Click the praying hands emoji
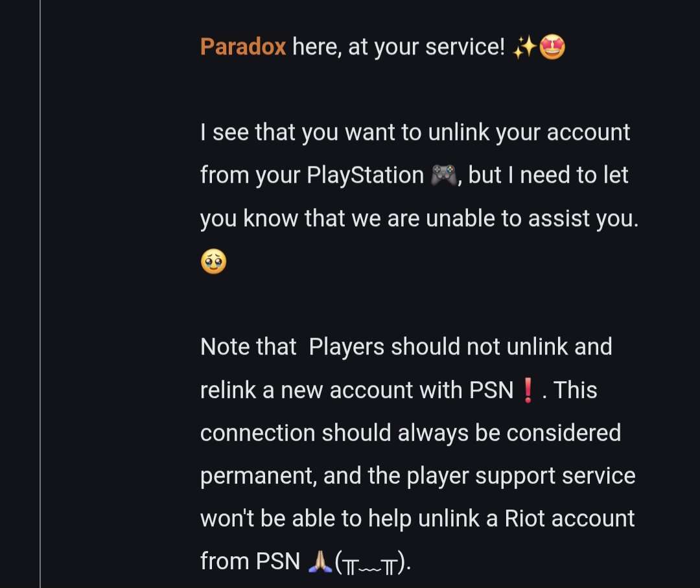The image size is (700, 588). coord(320,561)
